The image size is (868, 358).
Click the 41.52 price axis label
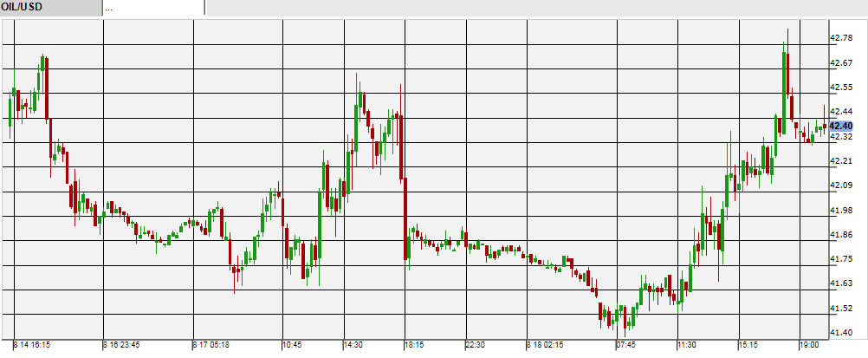click(x=842, y=308)
